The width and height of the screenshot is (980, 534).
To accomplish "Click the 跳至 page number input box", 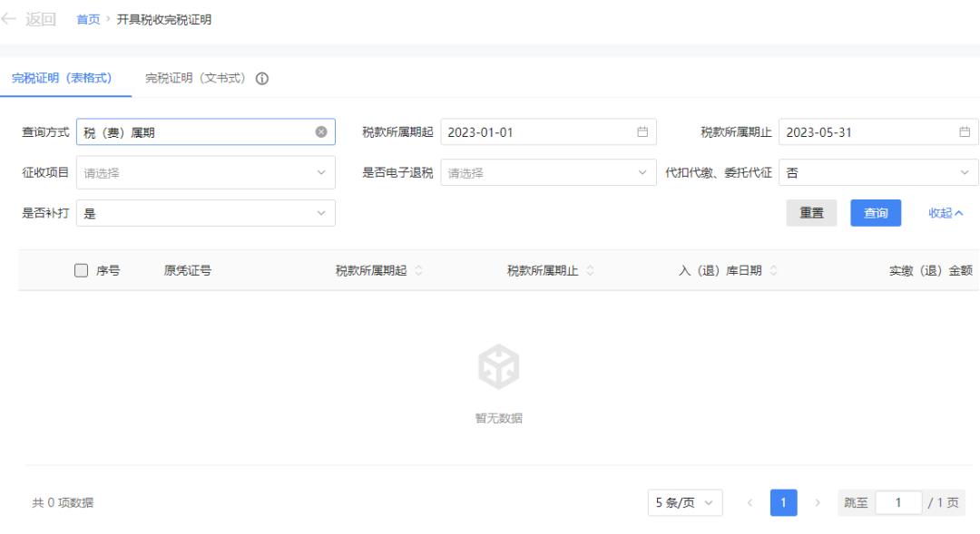I will click(x=897, y=502).
